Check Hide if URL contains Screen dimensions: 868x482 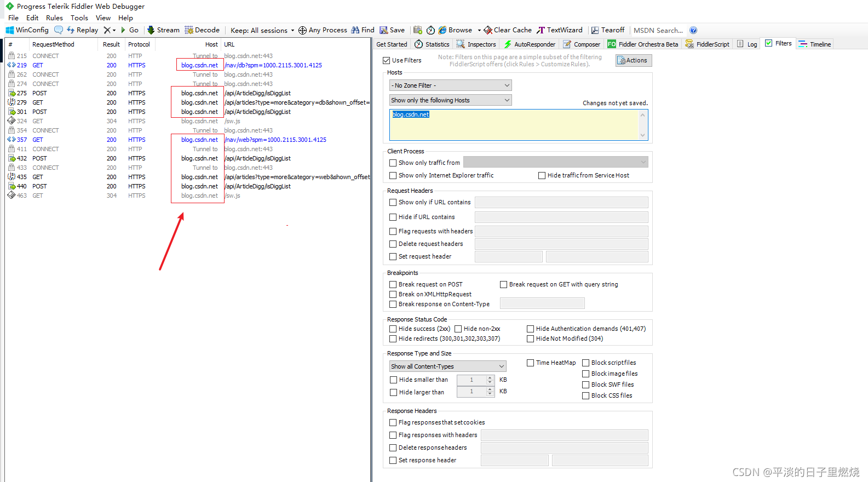pyautogui.click(x=393, y=217)
